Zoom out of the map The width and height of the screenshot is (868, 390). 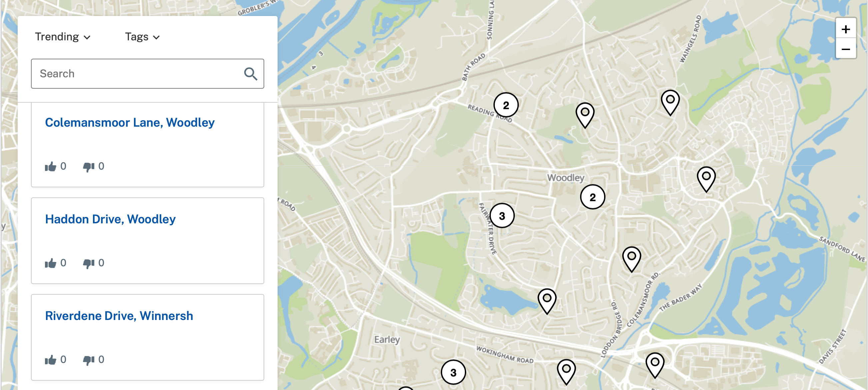pos(845,49)
